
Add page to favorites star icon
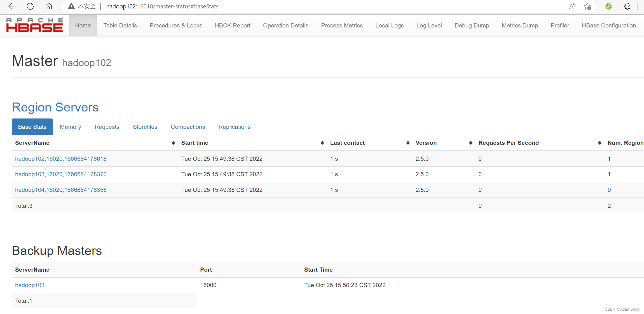pos(587,6)
